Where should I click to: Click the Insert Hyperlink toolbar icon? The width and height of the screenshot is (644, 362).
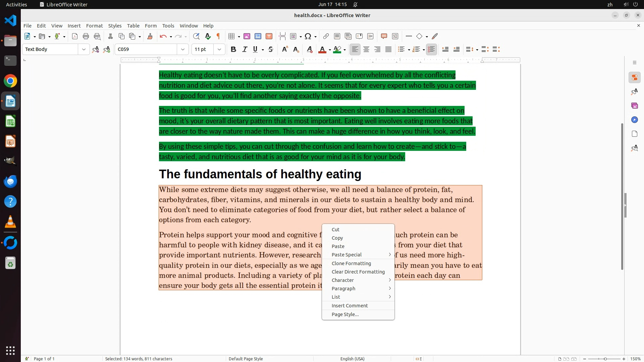tap(326, 36)
